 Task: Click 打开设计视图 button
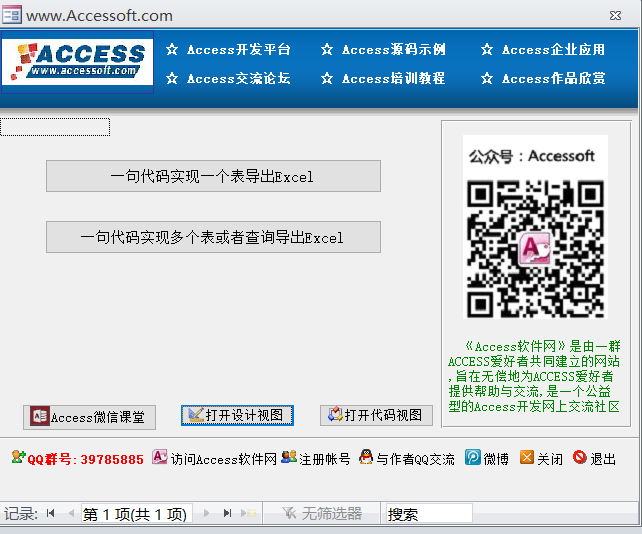click(x=237, y=415)
